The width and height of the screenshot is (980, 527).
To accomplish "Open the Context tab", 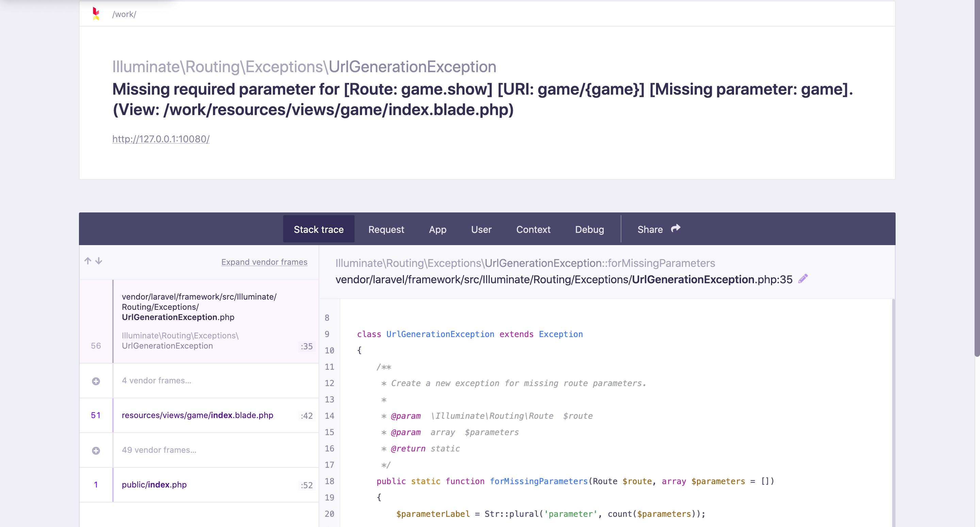I will point(533,229).
